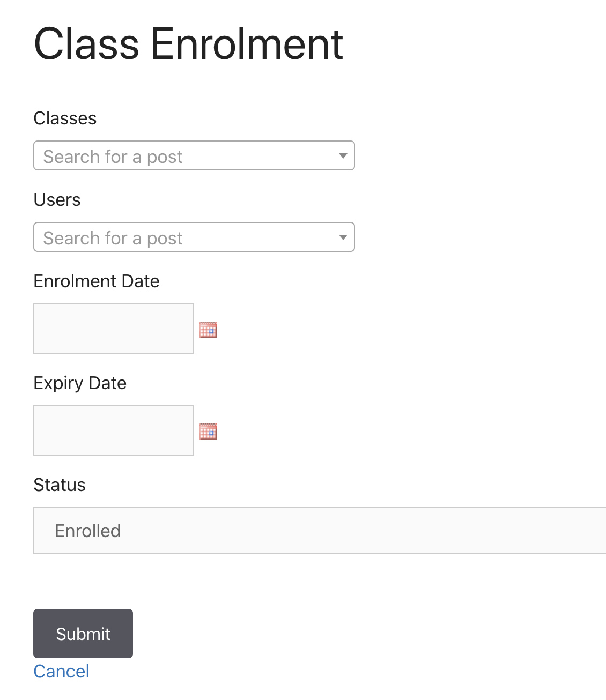606x700 pixels.
Task: Cancel the enrolment via Cancel link
Action: [61, 671]
